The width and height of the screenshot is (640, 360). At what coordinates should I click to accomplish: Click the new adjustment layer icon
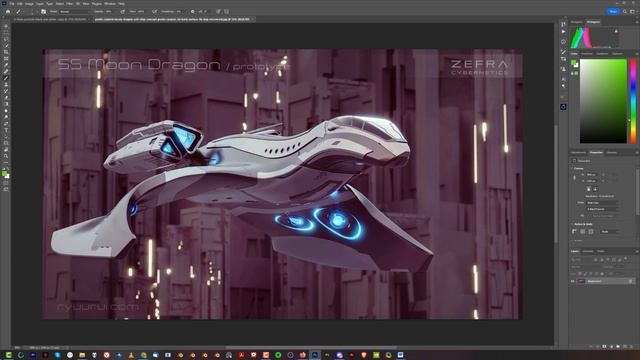pos(611,346)
